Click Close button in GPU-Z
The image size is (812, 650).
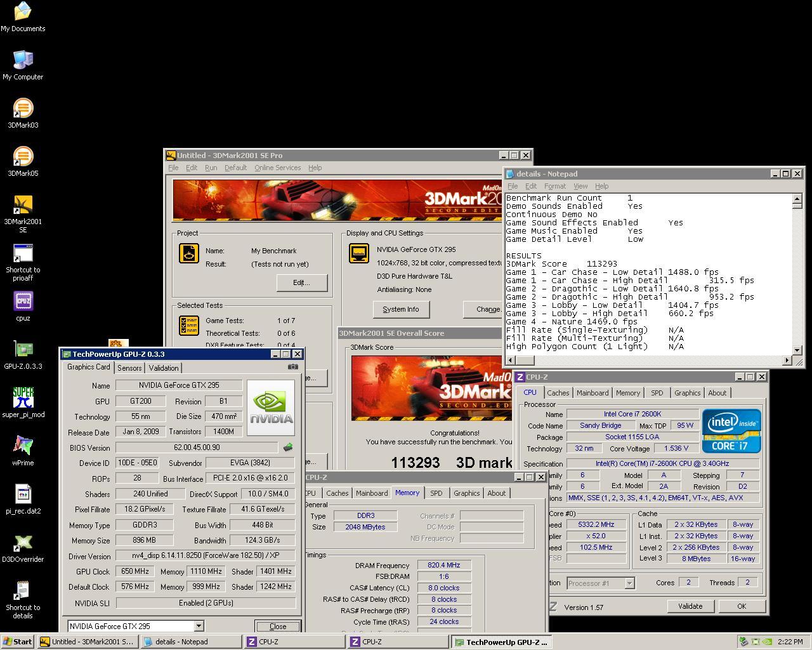click(x=278, y=626)
